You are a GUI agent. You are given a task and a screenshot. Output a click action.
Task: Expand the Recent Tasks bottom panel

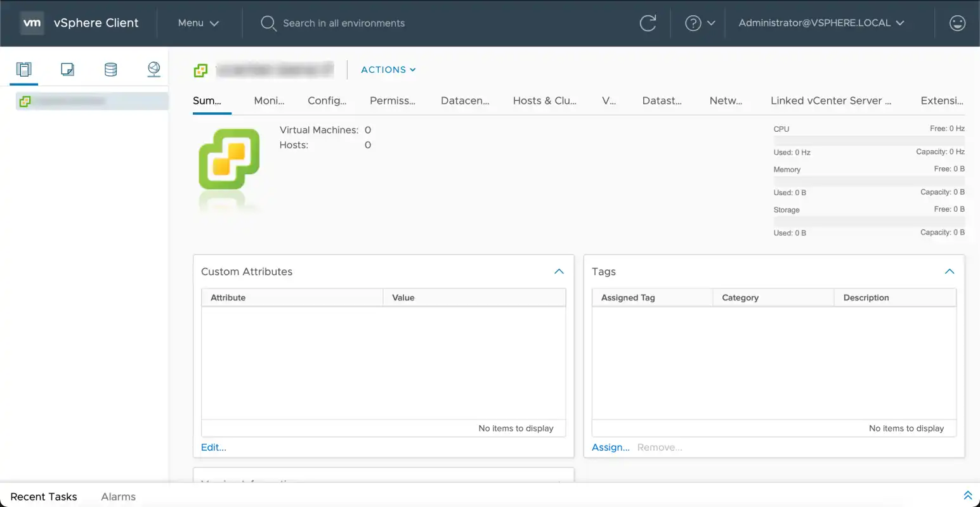tap(968, 496)
